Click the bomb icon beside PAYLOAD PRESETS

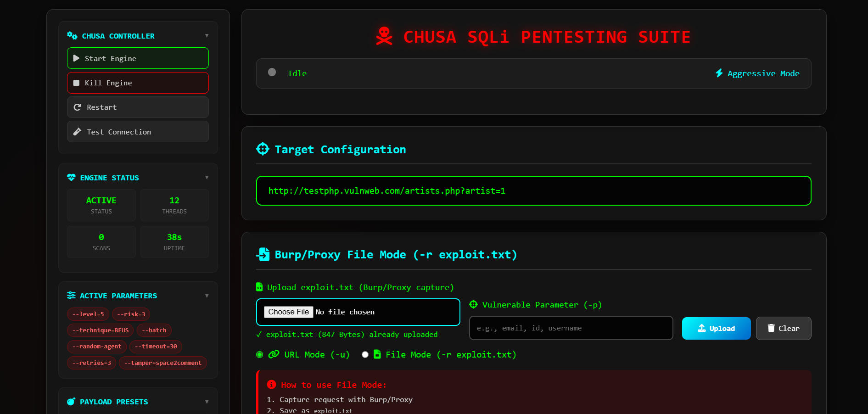pos(71,402)
